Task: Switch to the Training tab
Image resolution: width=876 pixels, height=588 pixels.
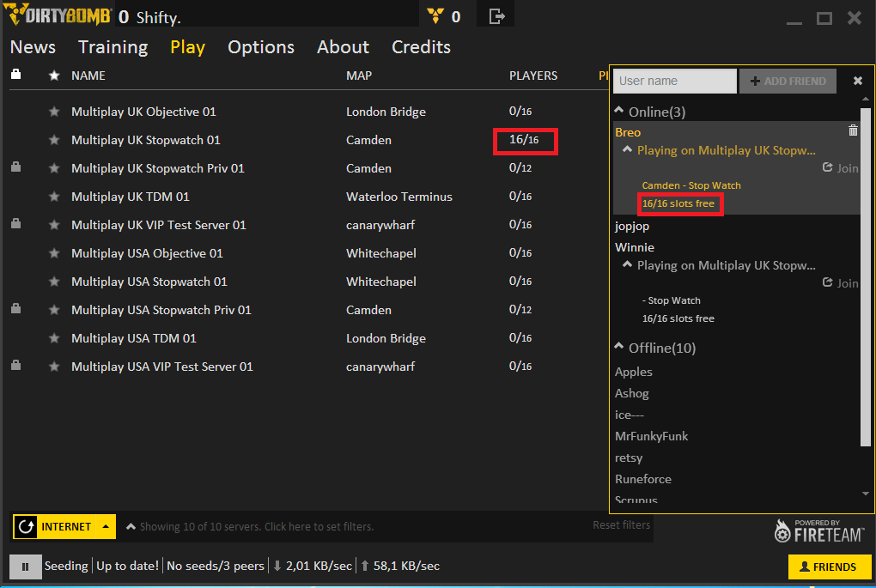Action: tap(113, 47)
